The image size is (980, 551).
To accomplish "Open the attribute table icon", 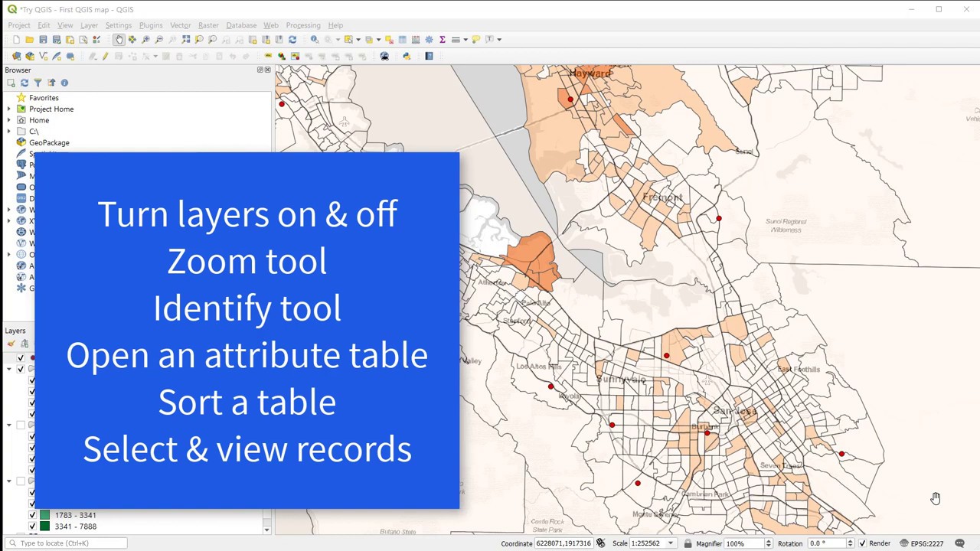I will 402,39.
